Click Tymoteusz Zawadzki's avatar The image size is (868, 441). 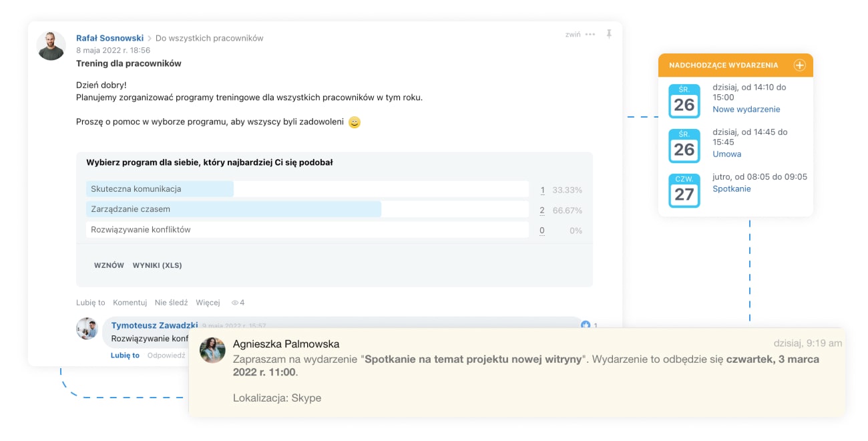click(87, 329)
